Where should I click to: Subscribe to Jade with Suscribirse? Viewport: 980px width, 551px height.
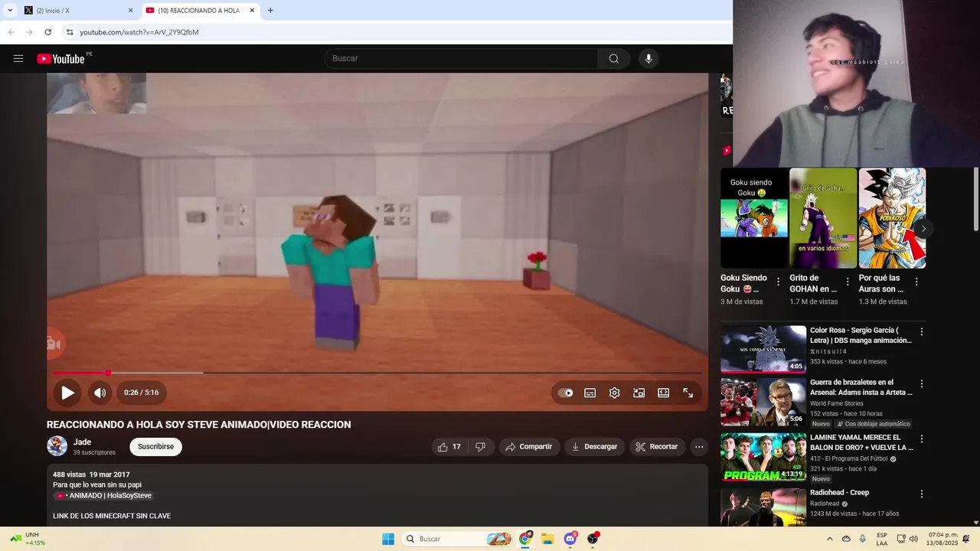[155, 447]
